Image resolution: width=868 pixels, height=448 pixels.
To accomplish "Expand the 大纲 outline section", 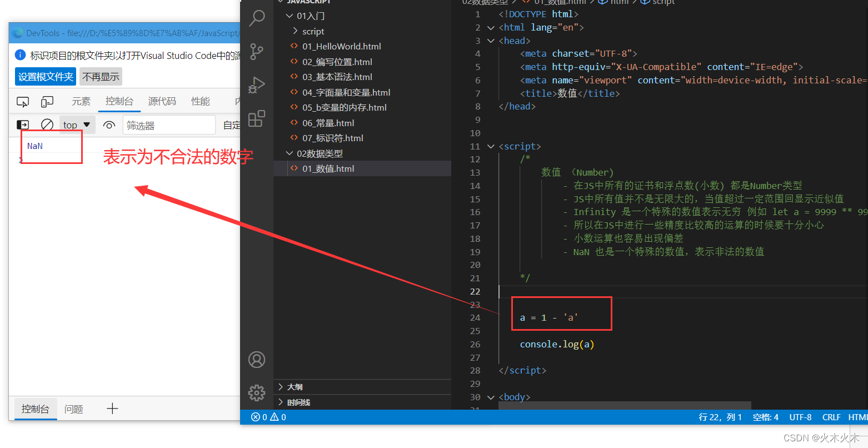I will [362, 387].
